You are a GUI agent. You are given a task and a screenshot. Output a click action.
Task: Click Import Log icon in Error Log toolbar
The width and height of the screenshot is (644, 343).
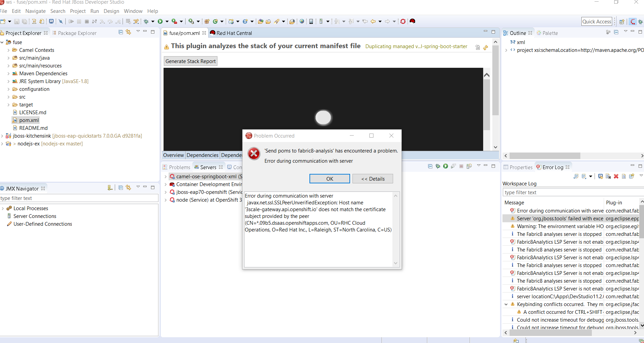[x=584, y=176]
